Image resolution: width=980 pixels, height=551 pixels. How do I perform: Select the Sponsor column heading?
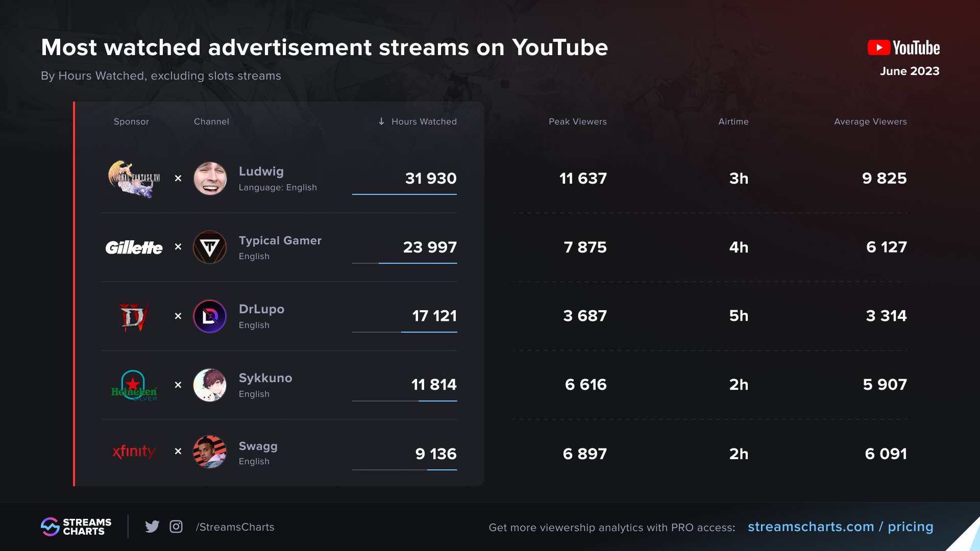tap(132, 121)
